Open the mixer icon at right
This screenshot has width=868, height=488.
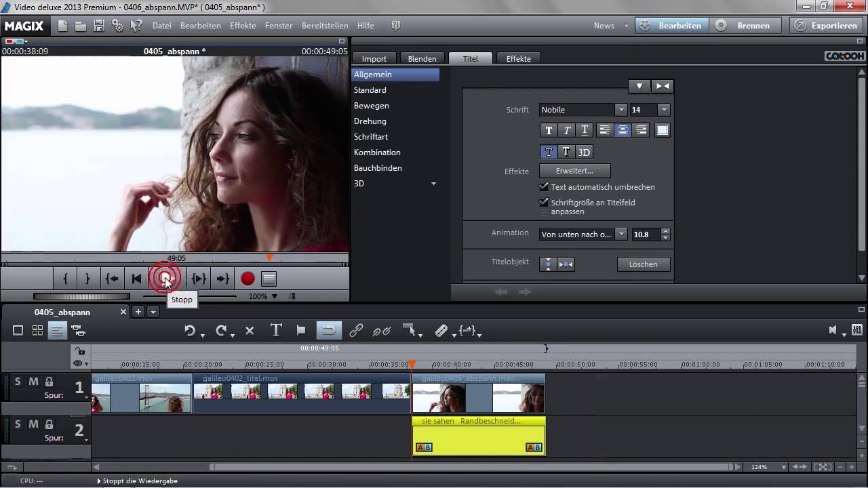858,331
